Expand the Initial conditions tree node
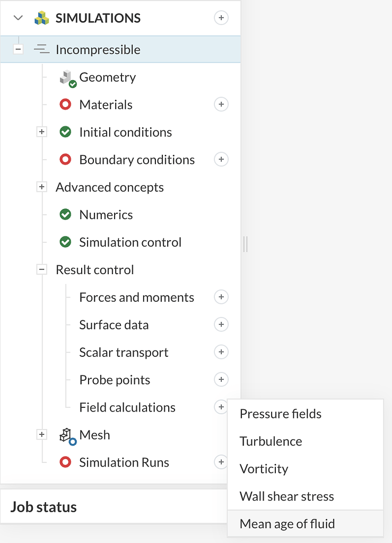 click(x=42, y=132)
